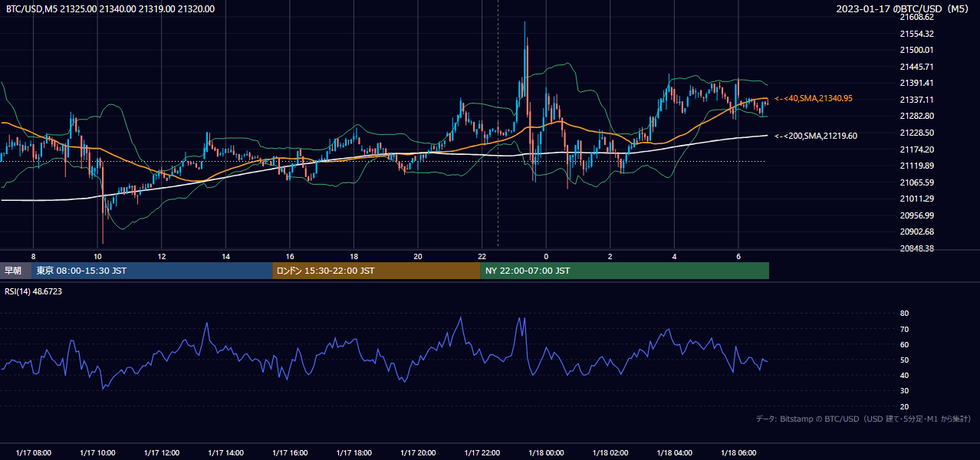Click the price axis value 20902.68
Screen dimensions: 980x460
click(916, 232)
